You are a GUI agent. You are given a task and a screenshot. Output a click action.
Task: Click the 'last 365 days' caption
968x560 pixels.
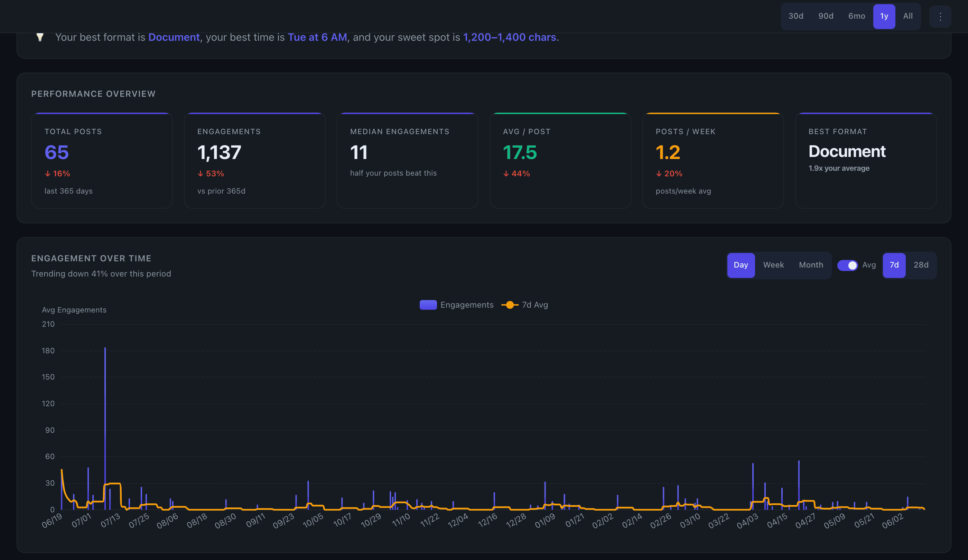click(68, 191)
